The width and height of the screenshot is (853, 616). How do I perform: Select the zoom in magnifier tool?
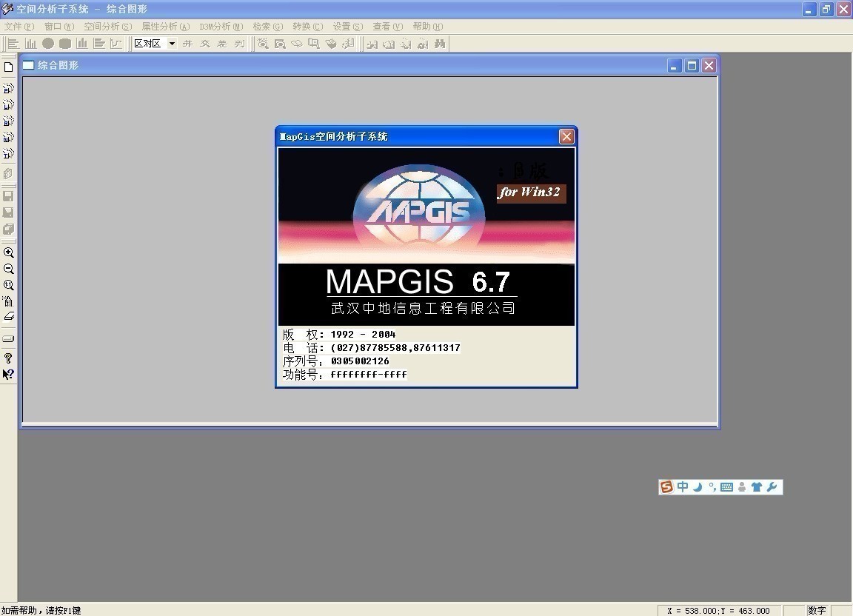pos(8,252)
